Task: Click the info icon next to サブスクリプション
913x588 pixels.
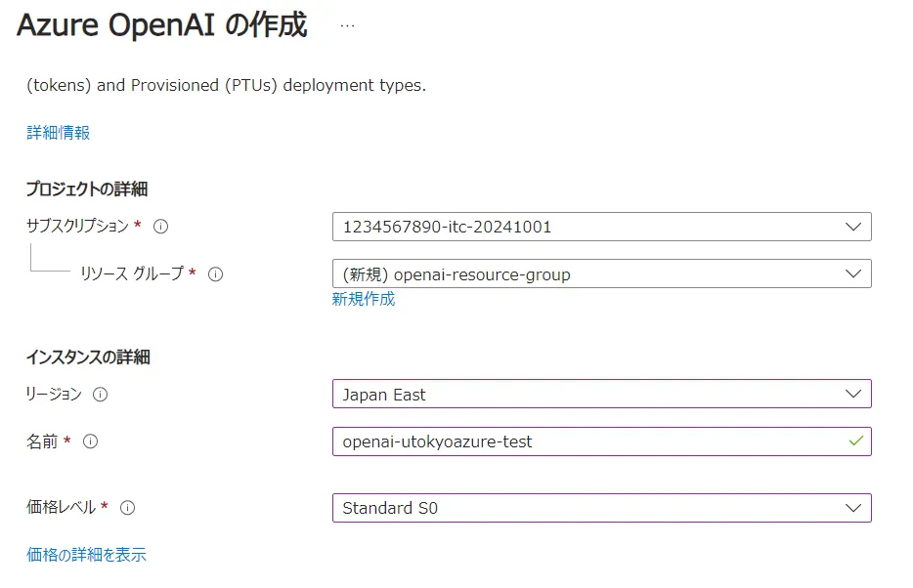Action: coord(161,227)
